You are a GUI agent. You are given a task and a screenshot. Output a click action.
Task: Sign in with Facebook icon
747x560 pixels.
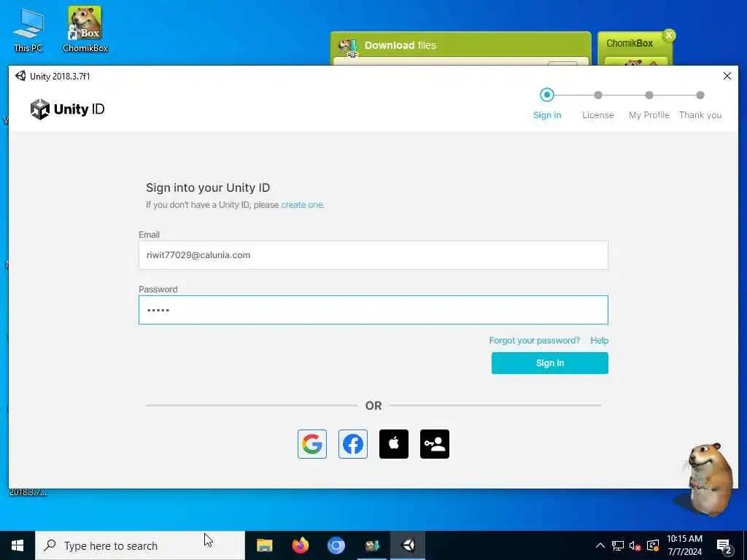point(353,444)
